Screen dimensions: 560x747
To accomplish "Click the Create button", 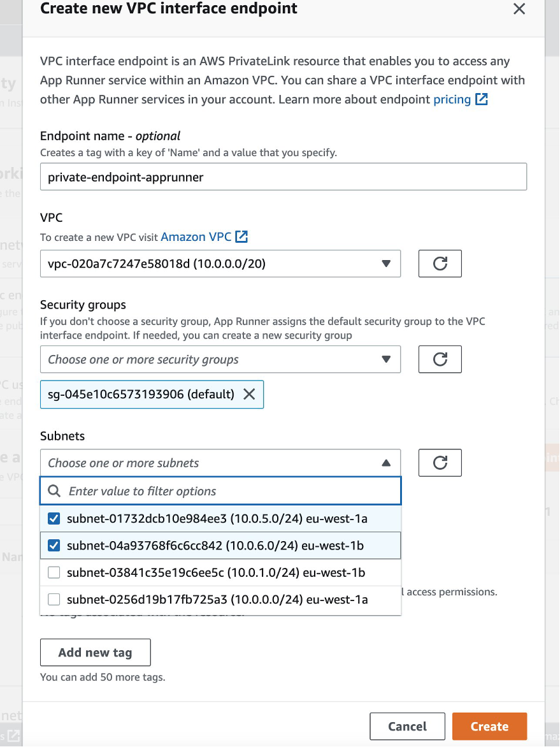I will 489,726.
